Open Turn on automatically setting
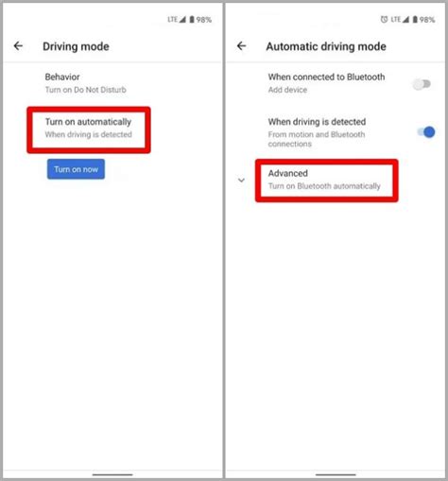The height and width of the screenshot is (481, 448). [x=89, y=129]
